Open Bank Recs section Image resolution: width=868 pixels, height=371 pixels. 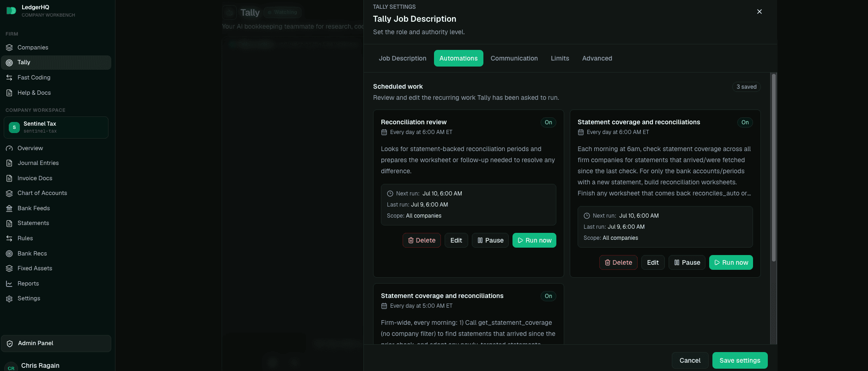coord(56,254)
